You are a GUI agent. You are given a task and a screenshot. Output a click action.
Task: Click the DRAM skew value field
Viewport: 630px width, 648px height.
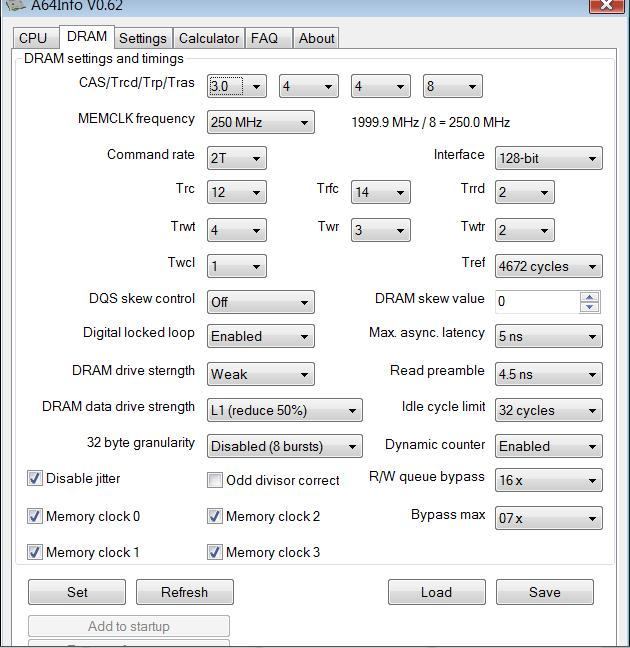pyautogui.click(x=537, y=302)
